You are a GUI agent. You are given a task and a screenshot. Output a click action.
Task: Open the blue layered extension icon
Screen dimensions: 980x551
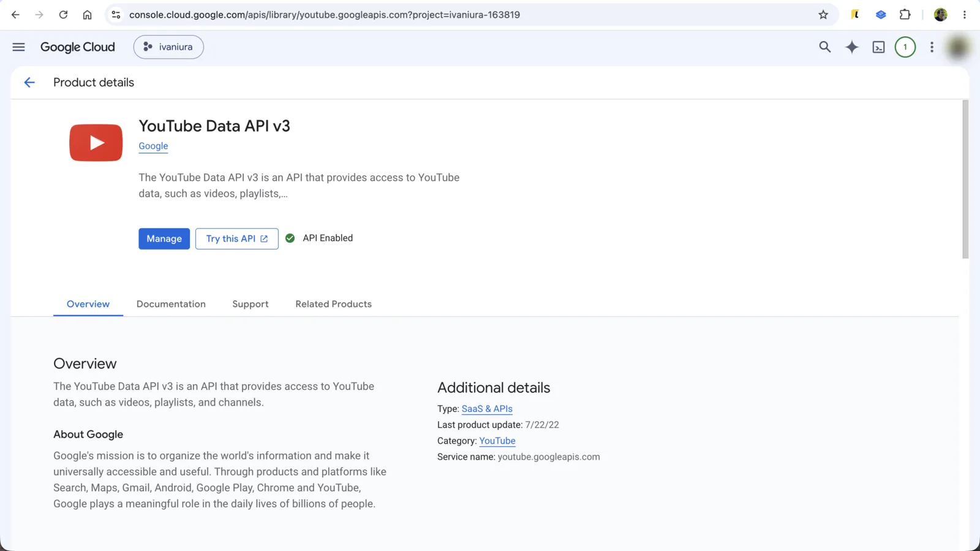click(x=881, y=15)
